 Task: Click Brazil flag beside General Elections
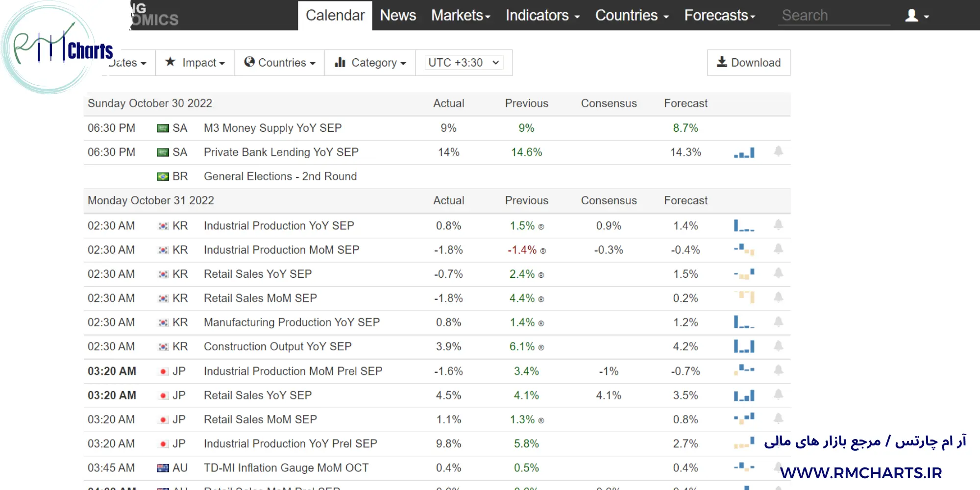(x=163, y=176)
